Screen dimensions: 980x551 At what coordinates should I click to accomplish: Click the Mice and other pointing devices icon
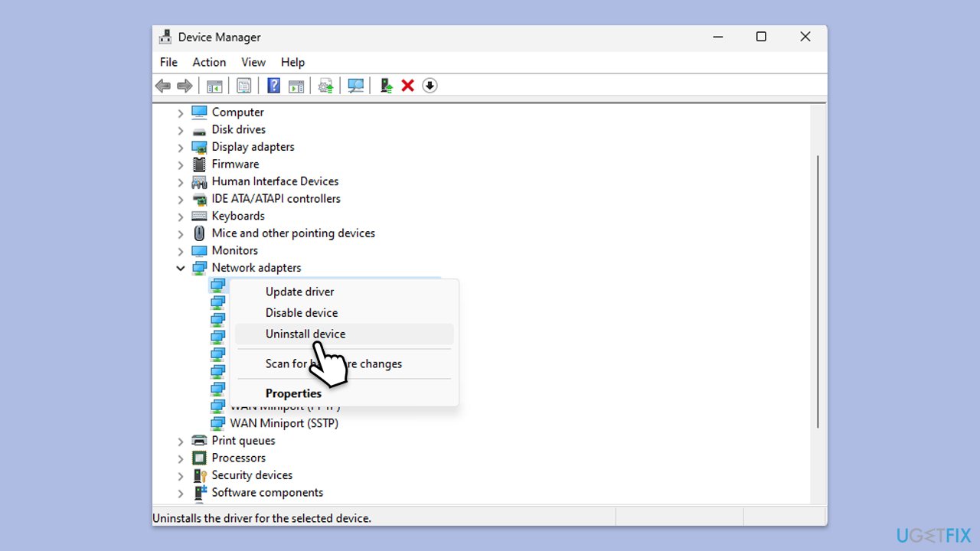[x=199, y=233]
